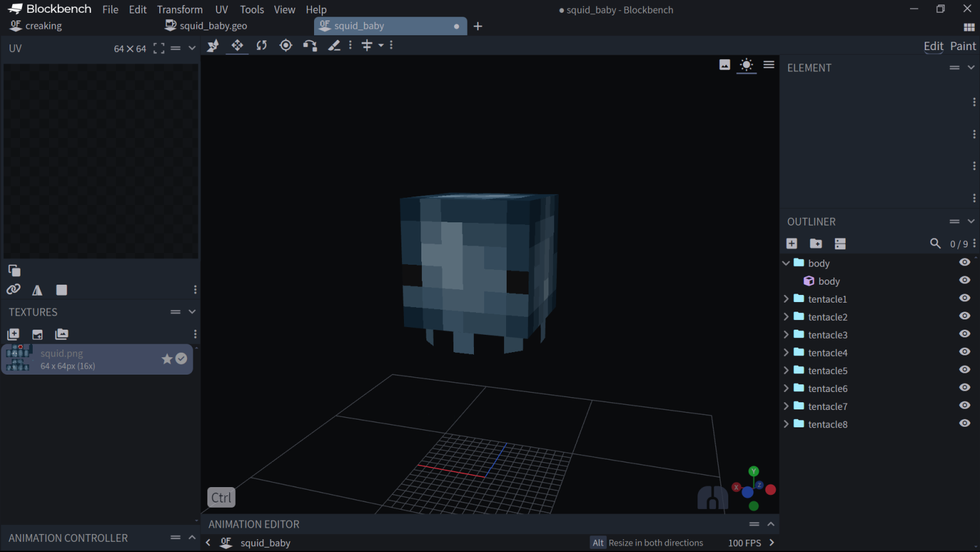Collapse the Animation Editor panel
This screenshot has width=980, height=552.
(x=771, y=524)
